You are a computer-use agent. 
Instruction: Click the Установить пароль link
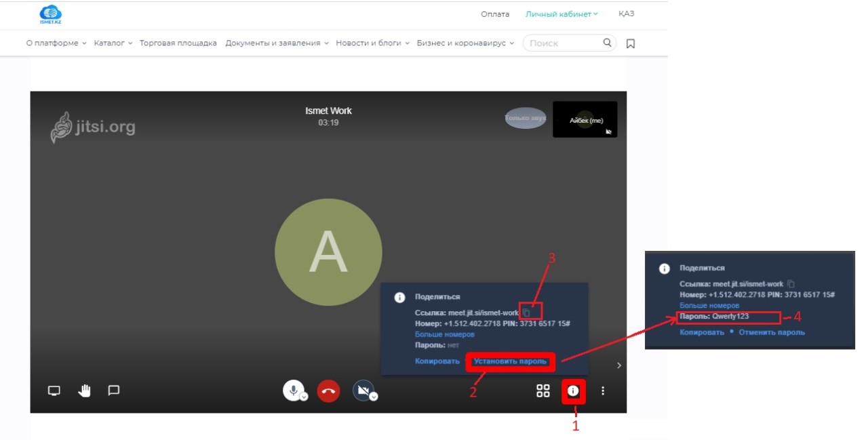click(x=510, y=361)
